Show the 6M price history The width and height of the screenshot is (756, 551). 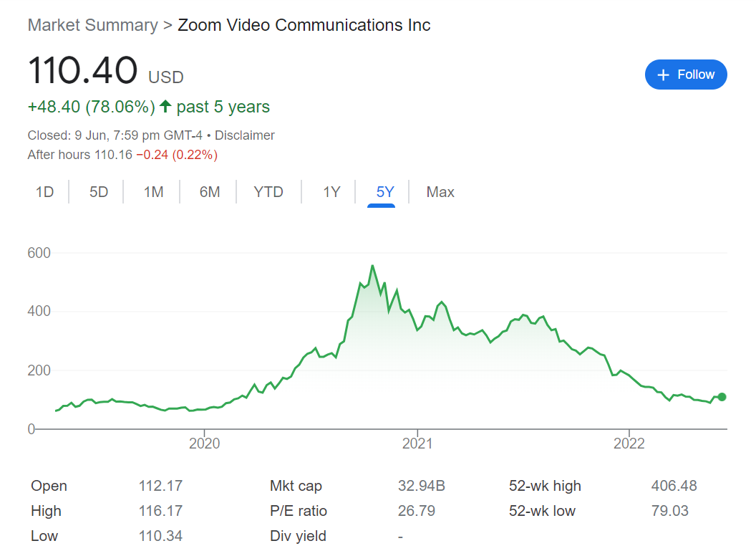pos(210,192)
